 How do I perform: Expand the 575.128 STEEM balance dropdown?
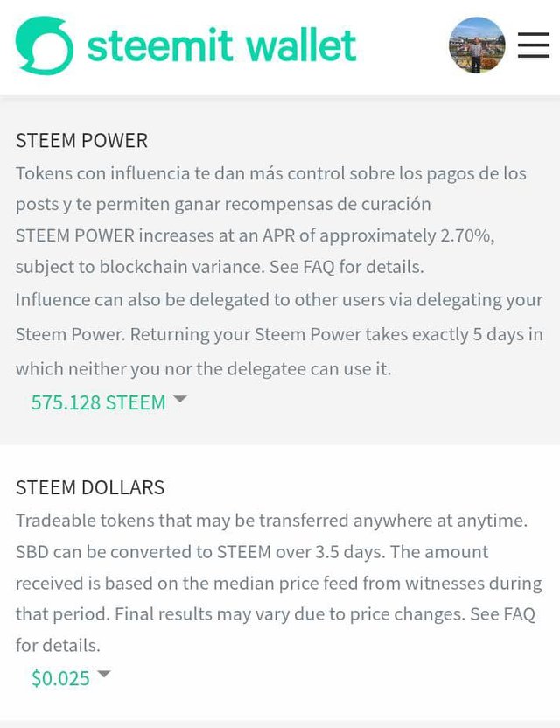(98, 402)
